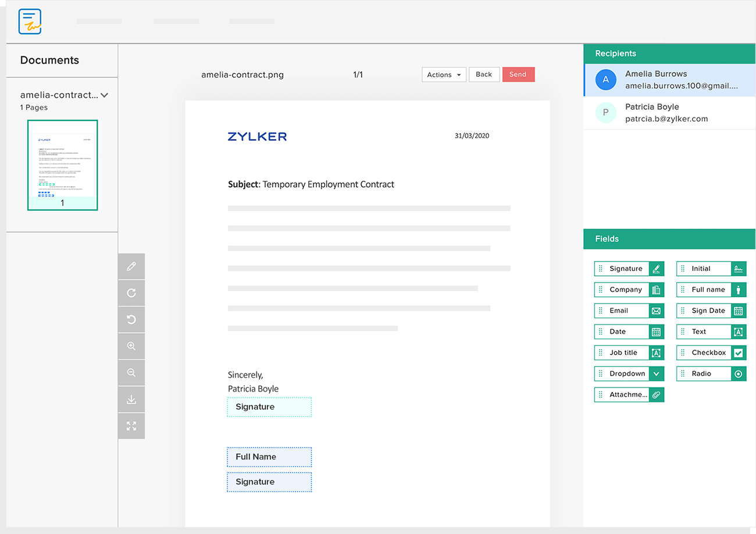Select the Radio field label
The height and width of the screenshot is (534, 756).
(701, 373)
